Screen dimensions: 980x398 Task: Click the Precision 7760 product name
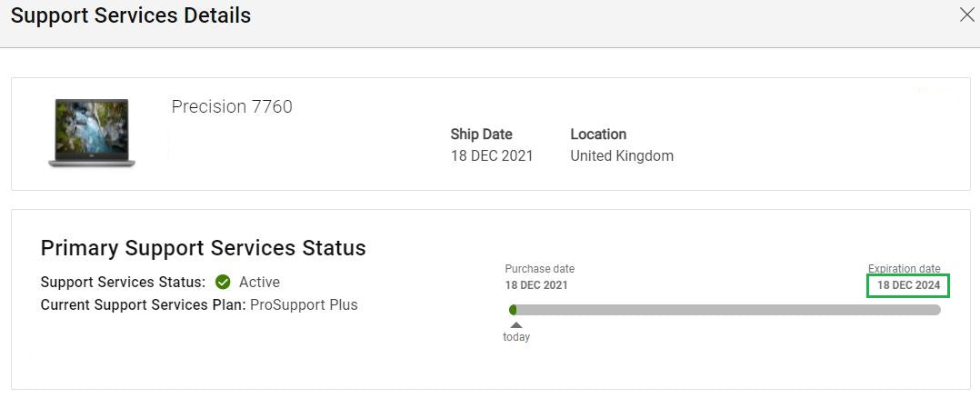click(x=232, y=107)
